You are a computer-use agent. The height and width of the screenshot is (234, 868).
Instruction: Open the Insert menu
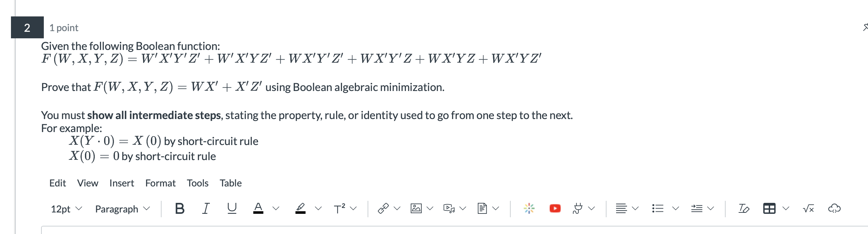click(x=122, y=183)
